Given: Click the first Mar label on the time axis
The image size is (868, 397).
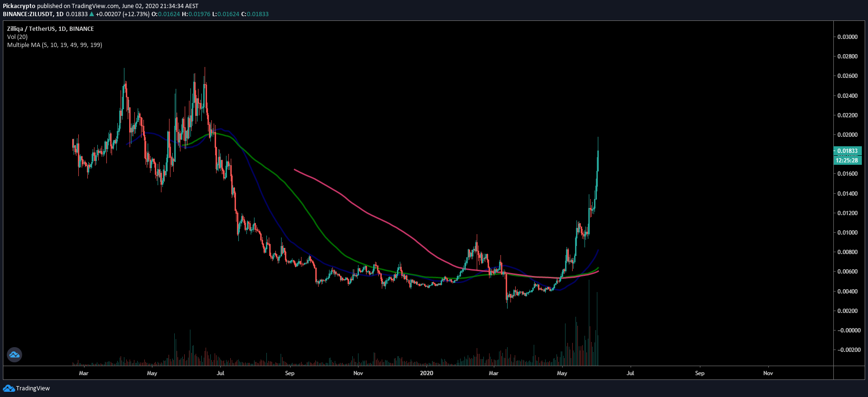Looking at the screenshot, I should [84, 373].
